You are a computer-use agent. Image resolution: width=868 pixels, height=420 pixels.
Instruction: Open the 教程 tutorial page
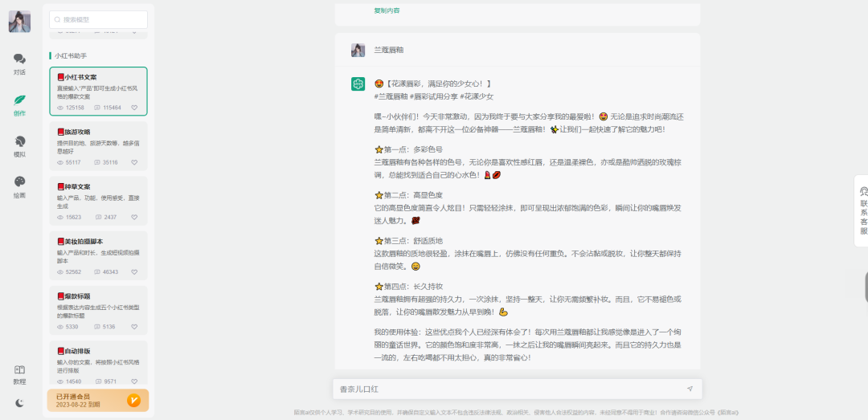click(x=19, y=374)
